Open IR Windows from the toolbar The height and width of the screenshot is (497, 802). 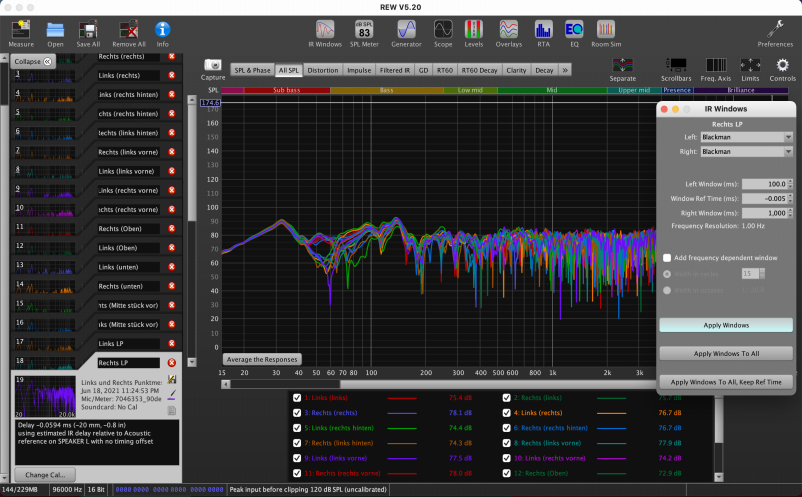click(x=325, y=34)
